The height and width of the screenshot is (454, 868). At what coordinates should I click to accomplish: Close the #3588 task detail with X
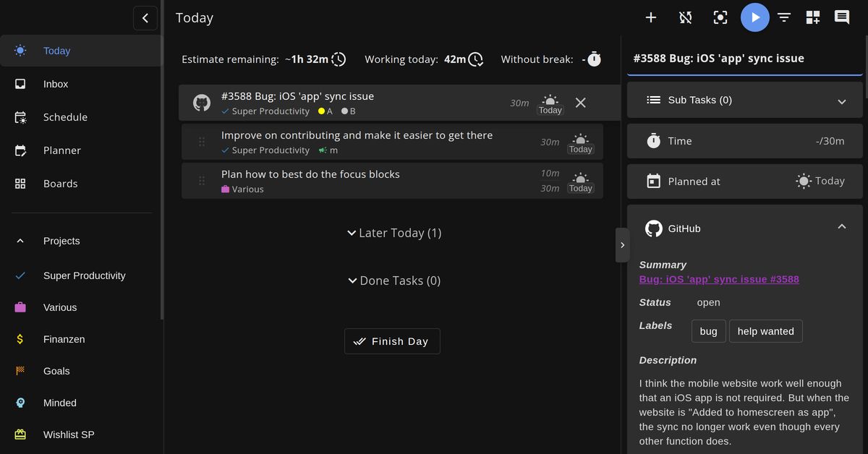coord(580,103)
